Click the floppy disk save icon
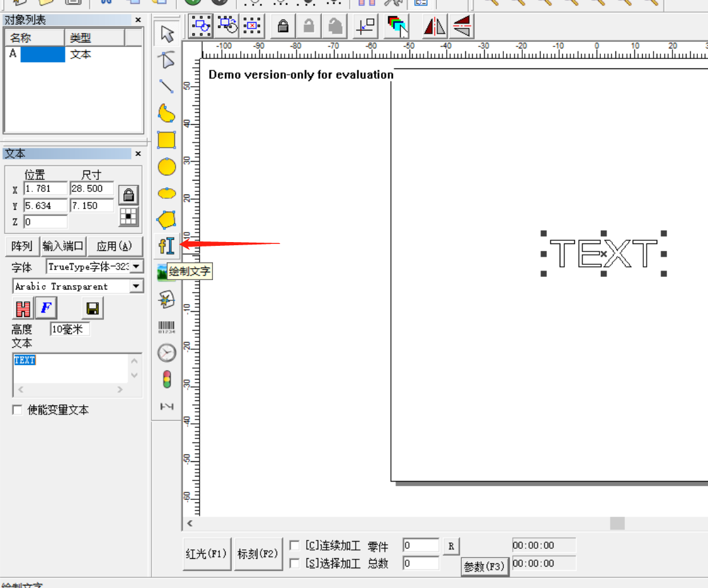708x588 pixels. pyautogui.click(x=93, y=308)
